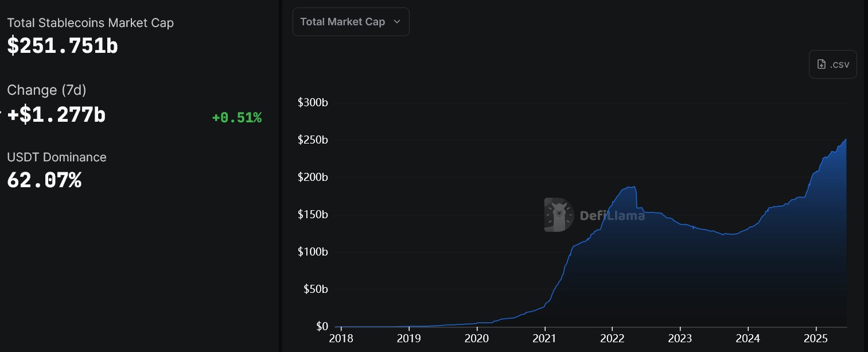Click the +$1.277b weekly change figure

[x=56, y=114]
